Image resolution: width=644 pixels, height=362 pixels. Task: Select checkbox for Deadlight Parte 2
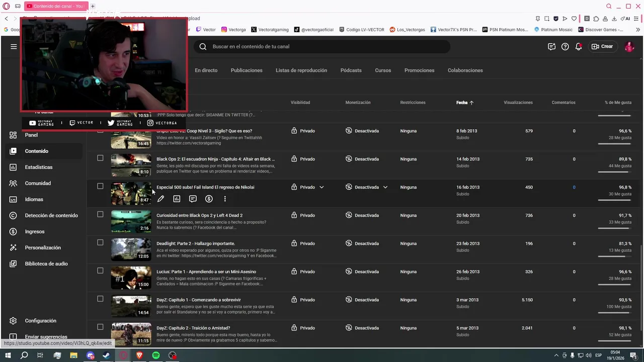click(x=100, y=242)
